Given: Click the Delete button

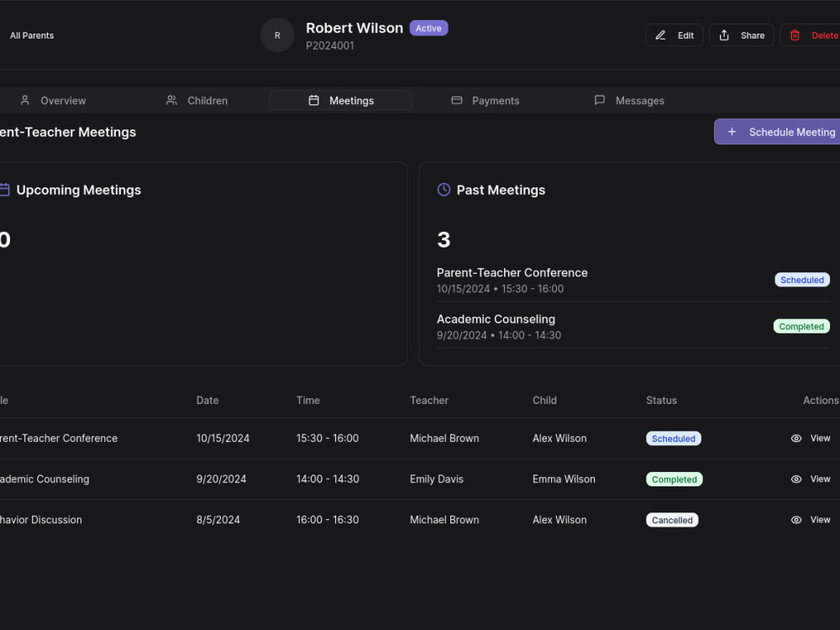Looking at the screenshot, I should pos(810,35).
